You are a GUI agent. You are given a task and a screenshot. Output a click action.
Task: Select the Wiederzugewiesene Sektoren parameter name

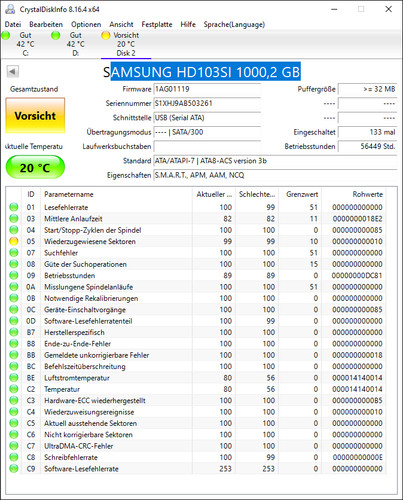click(x=90, y=241)
